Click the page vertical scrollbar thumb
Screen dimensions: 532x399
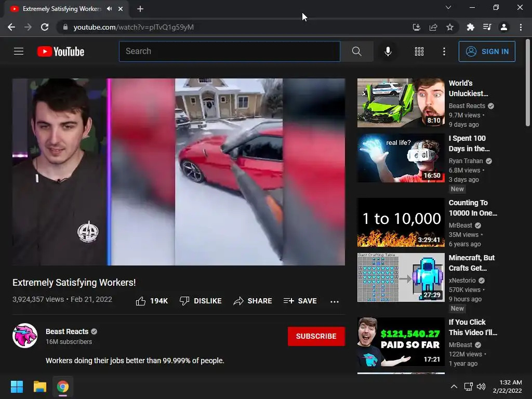528,83
